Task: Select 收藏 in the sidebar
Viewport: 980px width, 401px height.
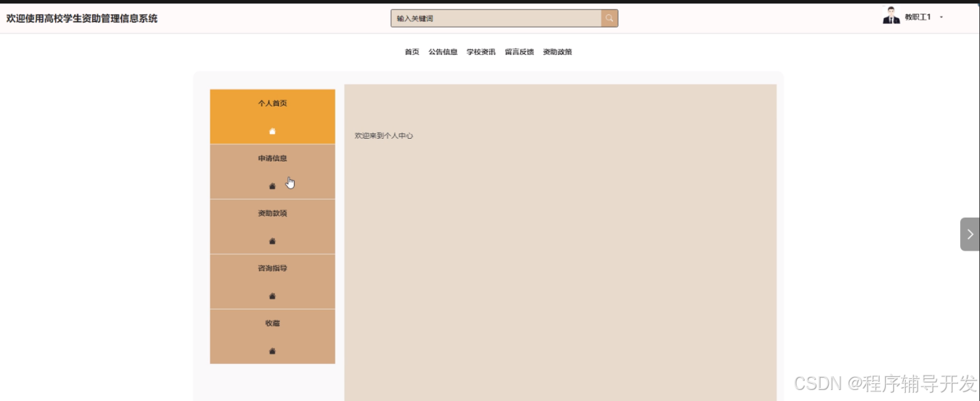Action: (272, 336)
